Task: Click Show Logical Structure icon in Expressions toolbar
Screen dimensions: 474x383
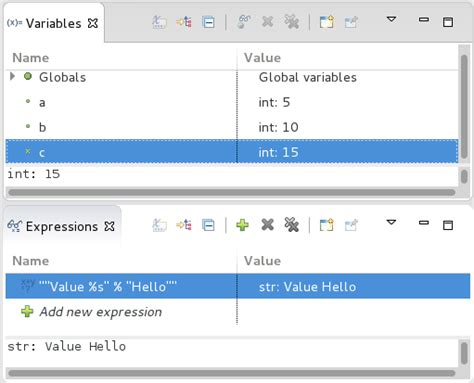Action: (x=184, y=225)
